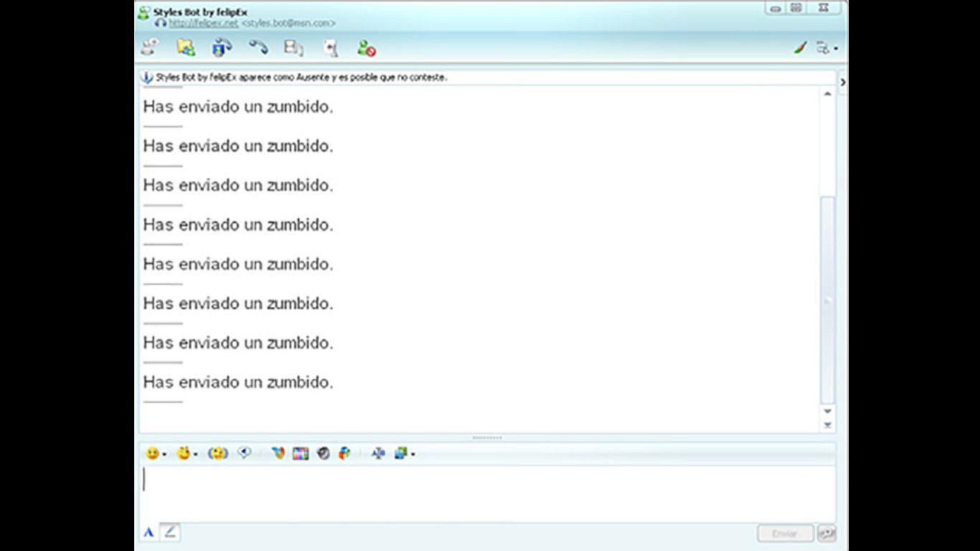This screenshot has height=551, width=980.
Task: Click the Enviar send button
Action: pos(785,534)
